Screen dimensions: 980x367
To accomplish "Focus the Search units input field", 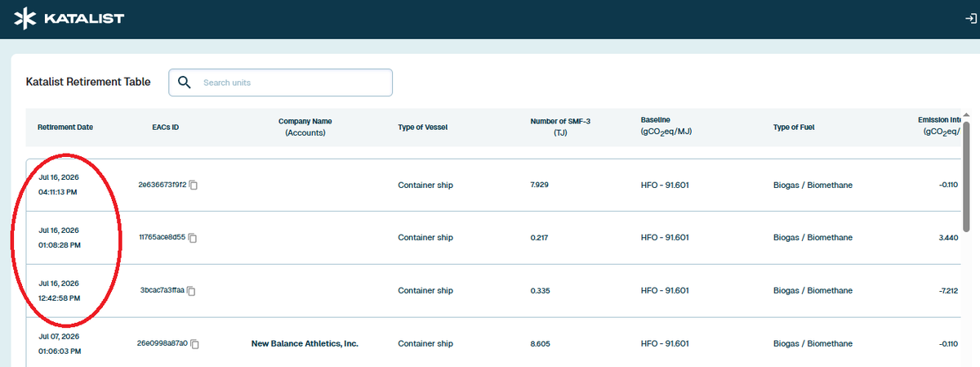I will coord(280,83).
